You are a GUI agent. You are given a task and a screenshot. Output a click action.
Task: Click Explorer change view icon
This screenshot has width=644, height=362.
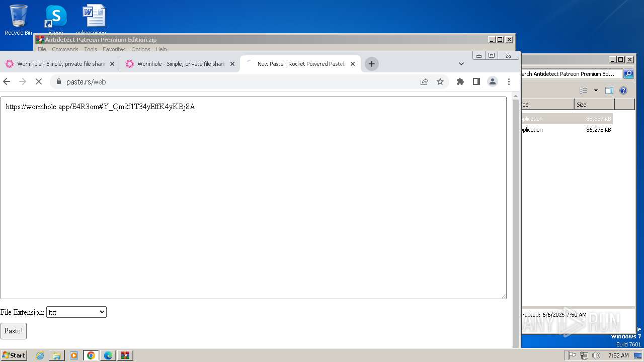tap(584, 90)
